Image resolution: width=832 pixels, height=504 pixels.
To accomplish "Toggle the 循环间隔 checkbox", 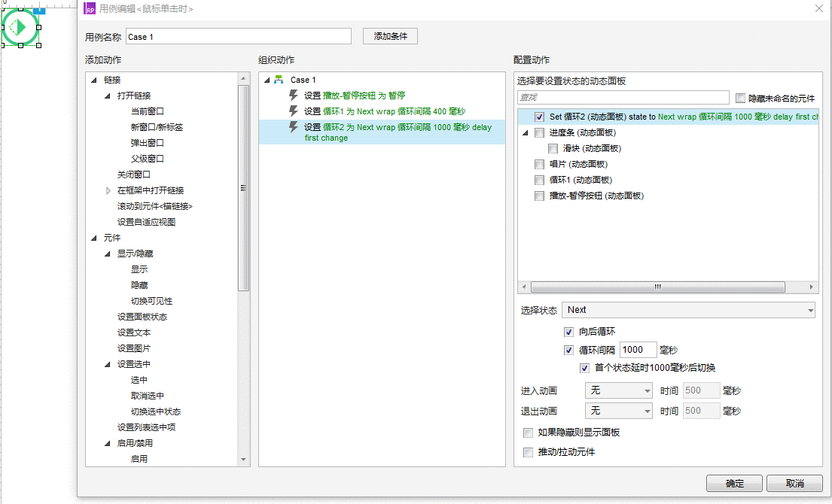I will [568, 351].
